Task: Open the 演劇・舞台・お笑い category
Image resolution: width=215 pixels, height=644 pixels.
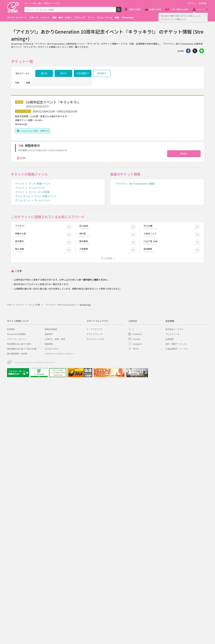Action: point(62,18)
